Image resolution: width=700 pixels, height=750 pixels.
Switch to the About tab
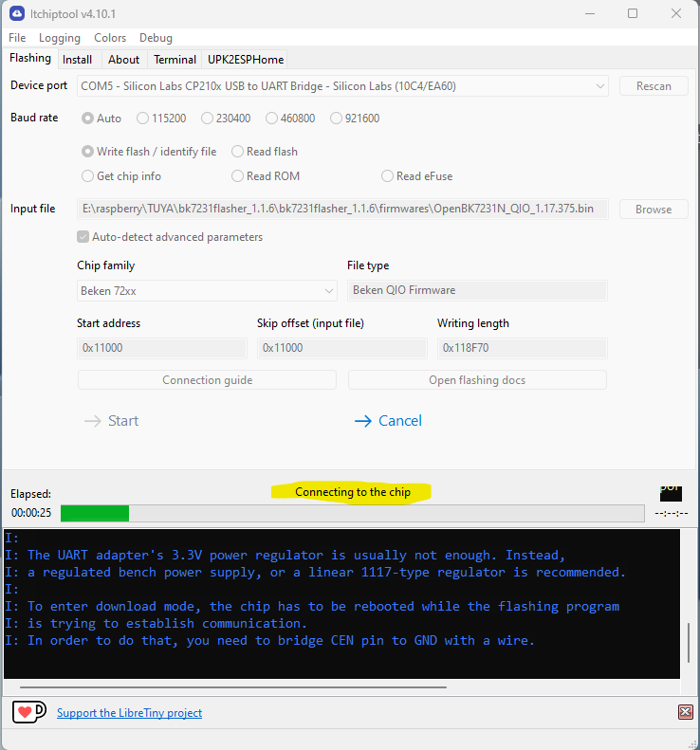point(123,60)
